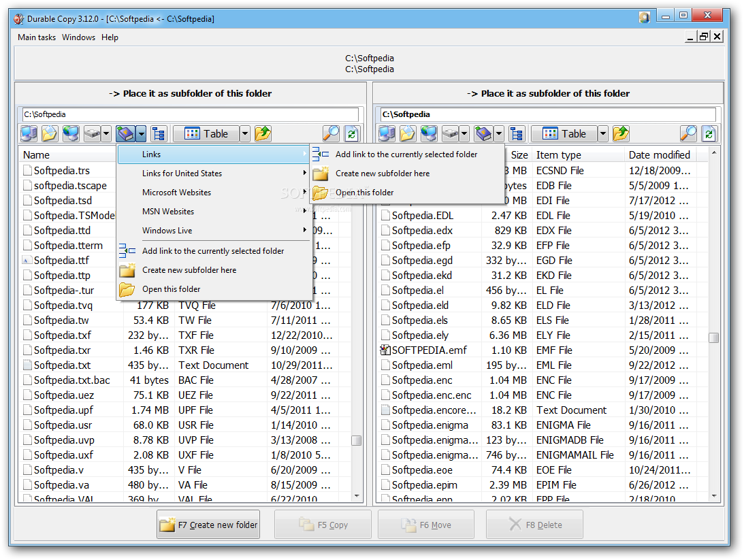The image size is (744, 560).
Task: Click the favorites book icon in right pane toolbar
Action: [x=483, y=134]
